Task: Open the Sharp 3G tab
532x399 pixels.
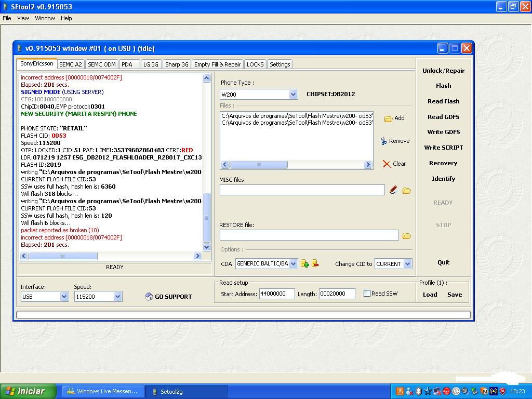Action: point(177,64)
